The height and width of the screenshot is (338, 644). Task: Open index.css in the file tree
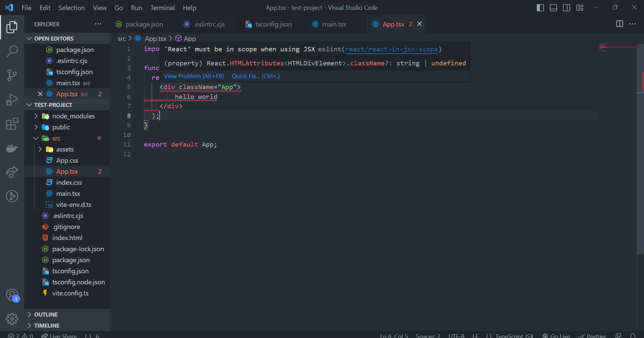[67, 182]
